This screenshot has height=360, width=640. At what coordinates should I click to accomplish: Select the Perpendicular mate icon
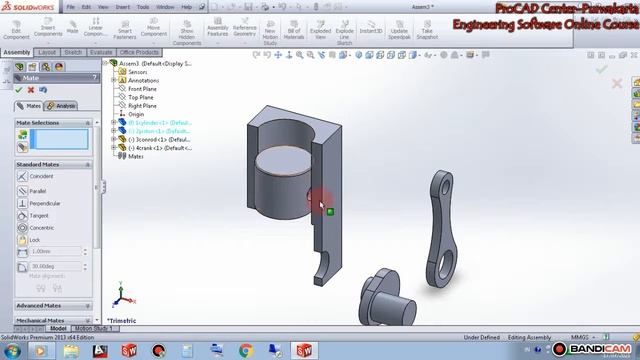tap(22, 203)
